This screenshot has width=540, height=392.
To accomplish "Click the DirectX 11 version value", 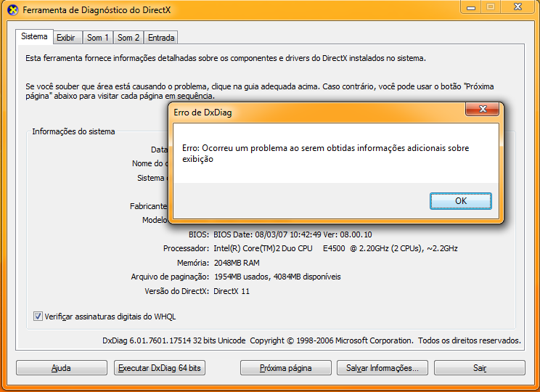I will tap(232, 291).
